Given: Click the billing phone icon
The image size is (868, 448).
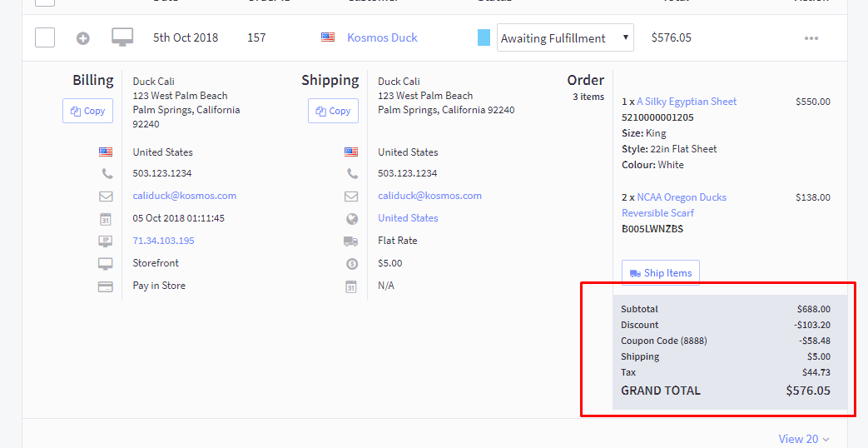Looking at the screenshot, I should [x=107, y=173].
